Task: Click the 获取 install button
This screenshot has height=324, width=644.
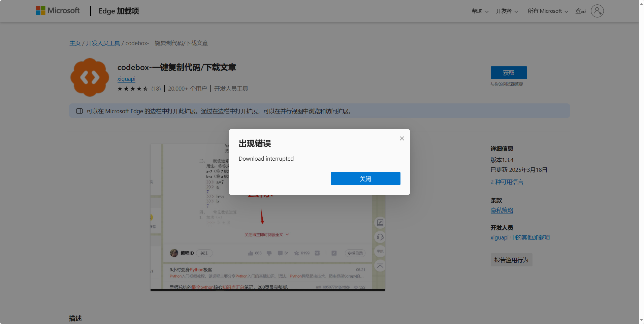Action: point(508,73)
